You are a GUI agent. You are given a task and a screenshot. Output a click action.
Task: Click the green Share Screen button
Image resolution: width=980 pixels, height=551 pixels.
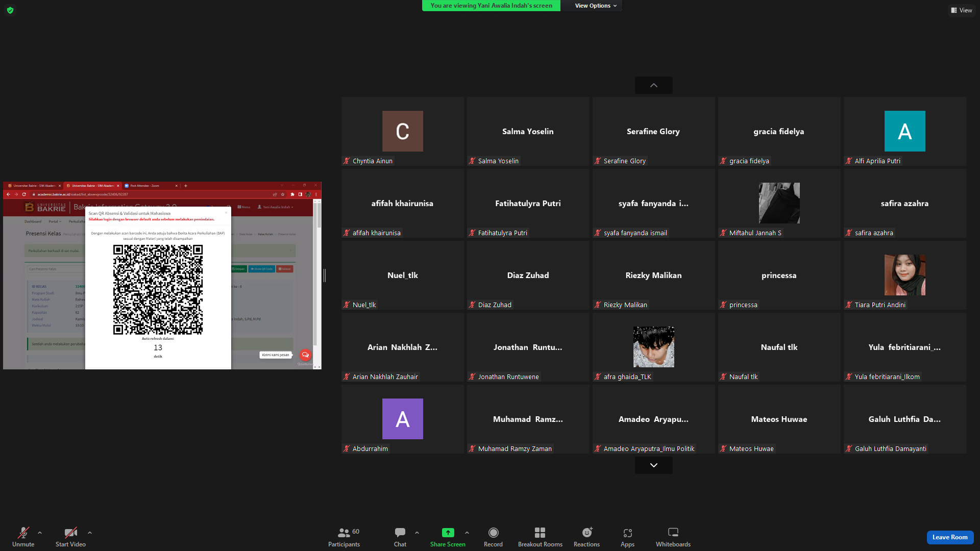click(x=448, y=537)
